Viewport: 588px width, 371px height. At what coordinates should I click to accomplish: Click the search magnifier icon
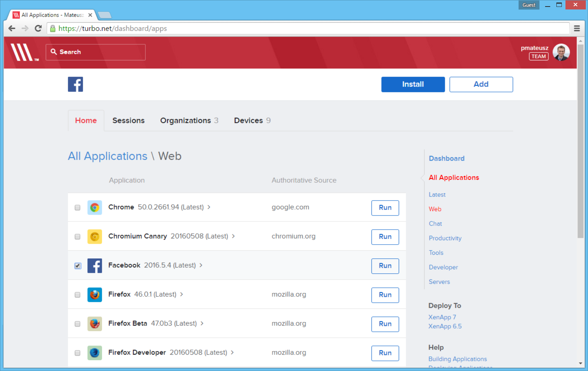54,52
